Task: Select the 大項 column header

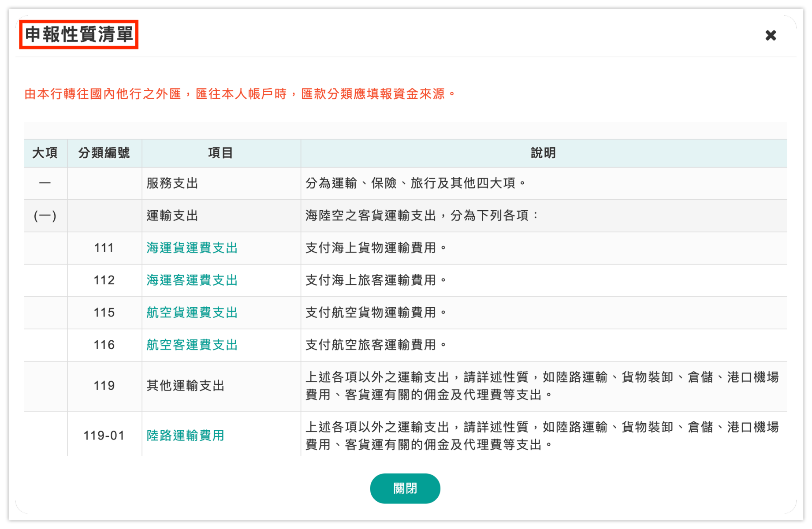Action: pos(45,153)
